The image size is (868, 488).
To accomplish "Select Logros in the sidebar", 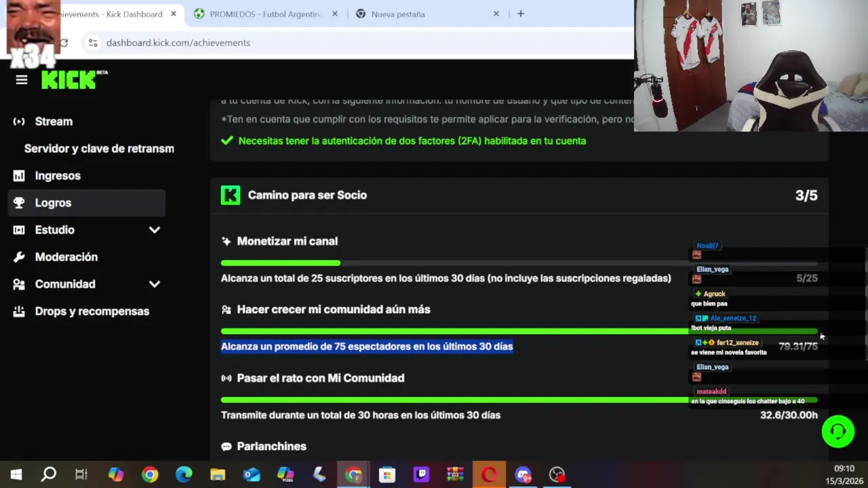I will click(x=87, y=203).
